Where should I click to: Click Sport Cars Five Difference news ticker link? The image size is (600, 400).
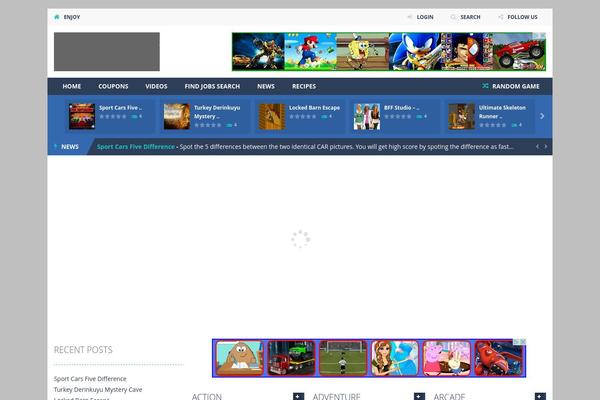click(136, 147)
